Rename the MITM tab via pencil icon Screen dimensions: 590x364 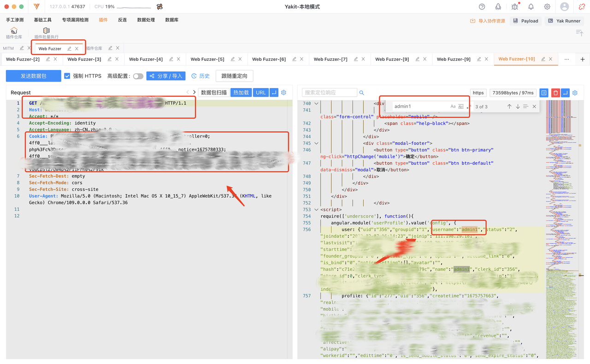pos(22,48)
